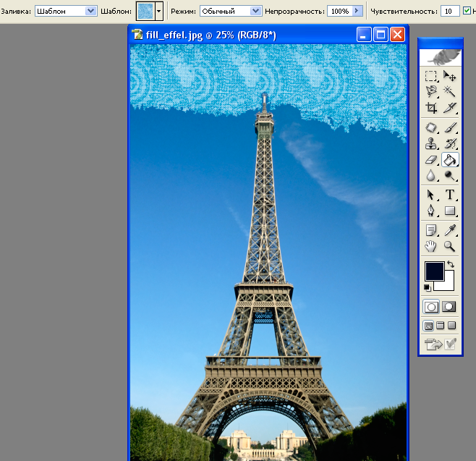
Task: Set Standard Screen mode
Action: point(428,326)
